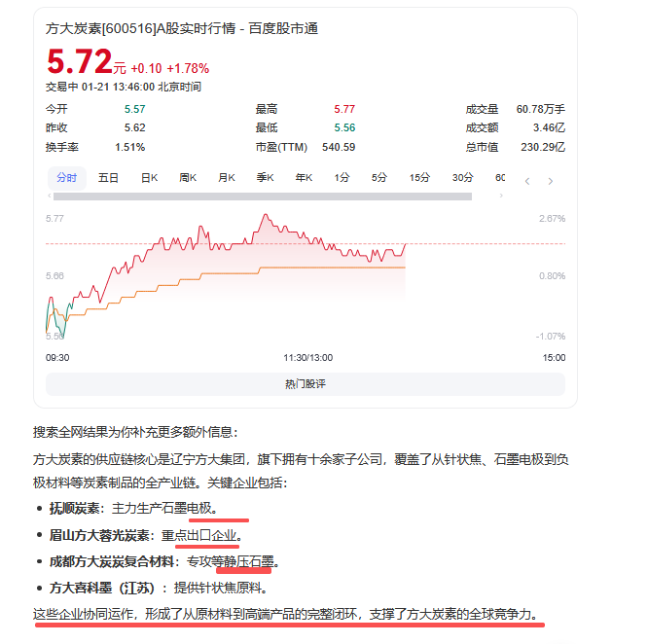Click the right arrow beside chart tabs
Viewport: 648px width, 644px height.
point(550,181)
